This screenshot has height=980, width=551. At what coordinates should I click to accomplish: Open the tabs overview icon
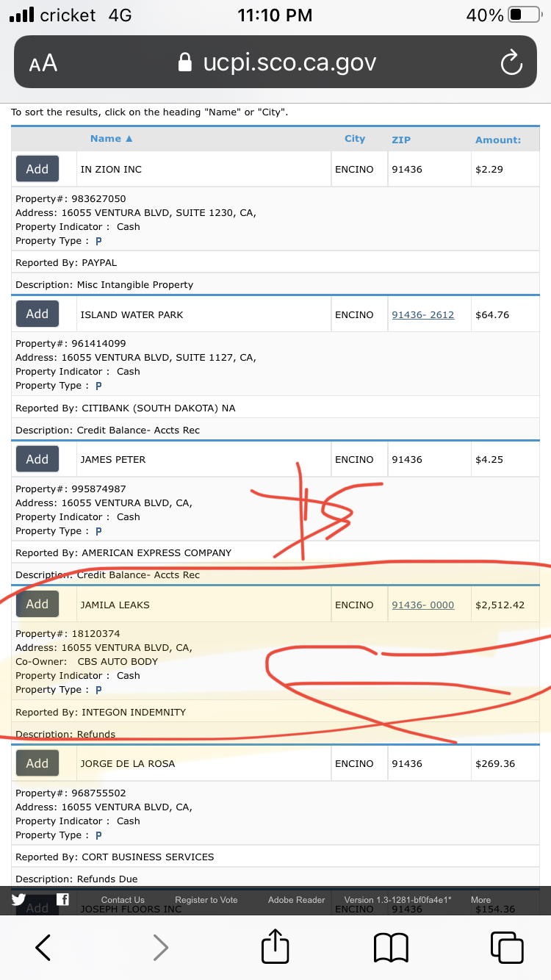tap(507, 947)
